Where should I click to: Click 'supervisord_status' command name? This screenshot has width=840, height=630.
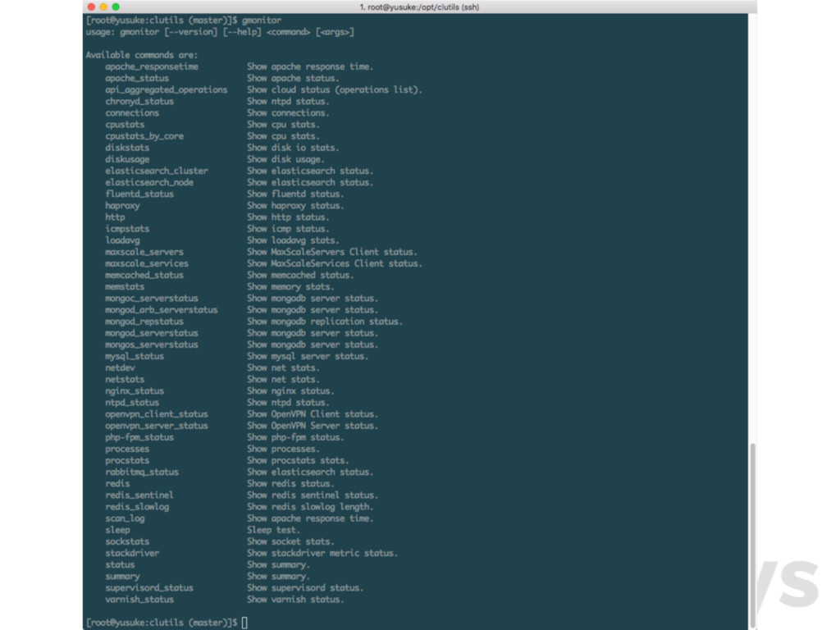pyautogui.click(x=149, y=587)
